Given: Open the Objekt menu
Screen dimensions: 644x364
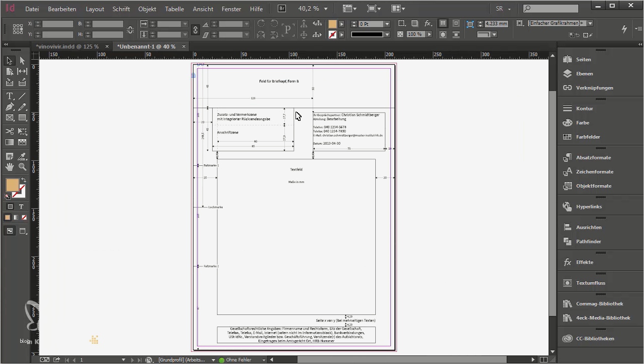Looking at the screenshot, I should 147,9.
